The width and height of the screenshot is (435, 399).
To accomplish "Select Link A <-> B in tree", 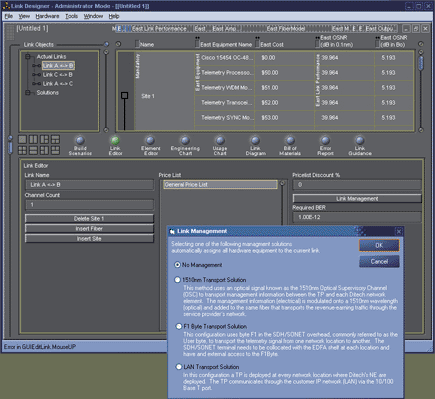I will pyautogui.click(x=58, y=66).
